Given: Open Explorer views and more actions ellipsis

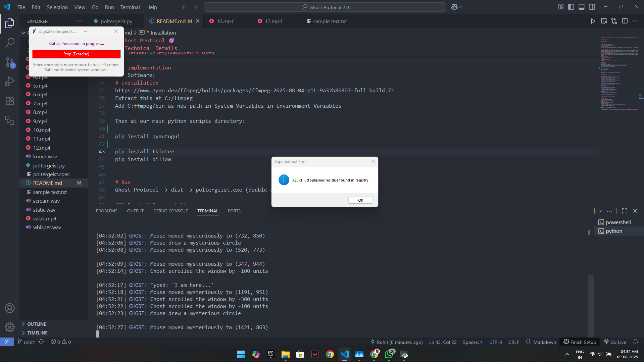Looking at the screenshot, I should (x=79, y=21).
